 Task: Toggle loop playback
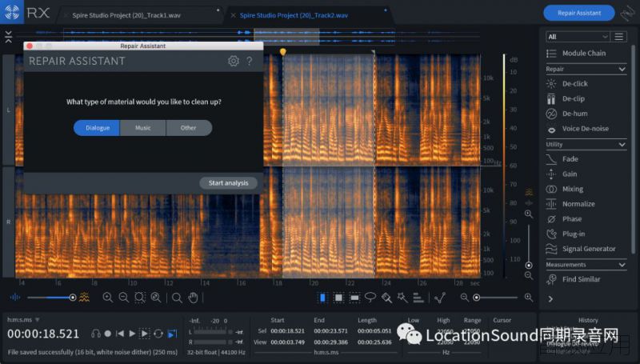pos(158,334)
